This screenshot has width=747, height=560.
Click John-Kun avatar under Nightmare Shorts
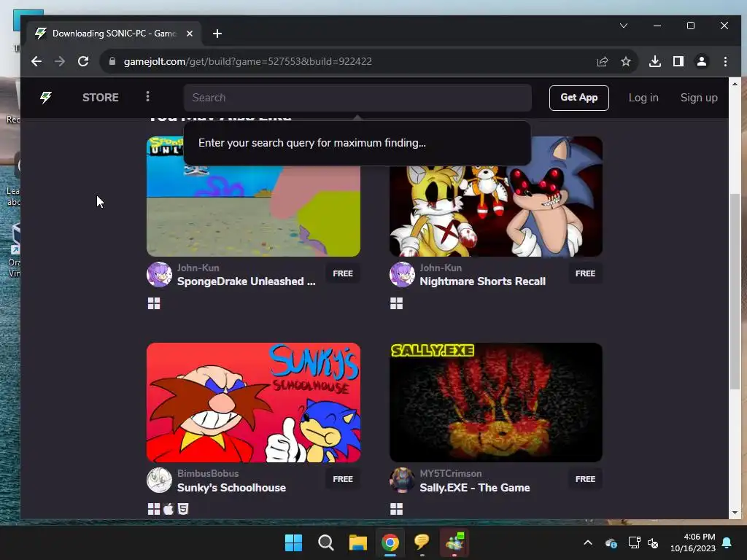coord(402,274)
